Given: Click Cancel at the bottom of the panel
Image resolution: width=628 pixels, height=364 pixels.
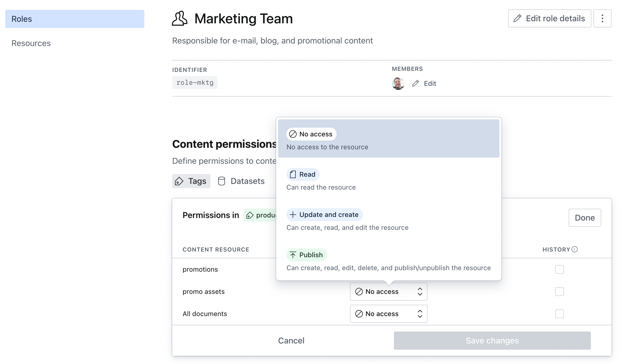Looking at the screenshot, I should (291, 340).
